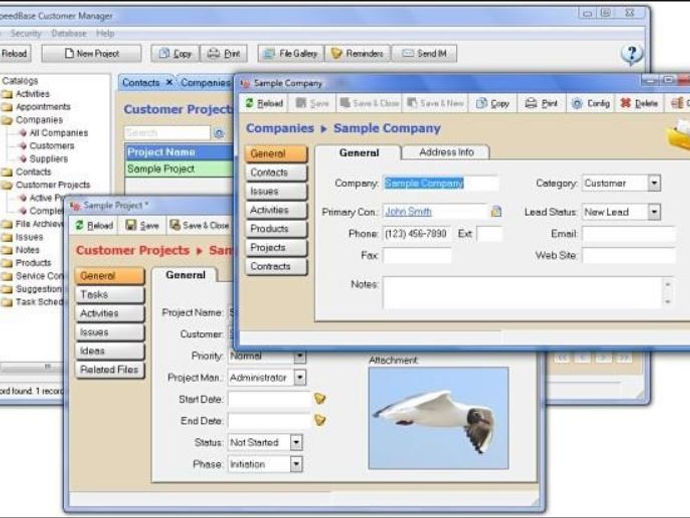
Task: Click contact lookup icon beside John Smith
Action: tap(496, 212)
